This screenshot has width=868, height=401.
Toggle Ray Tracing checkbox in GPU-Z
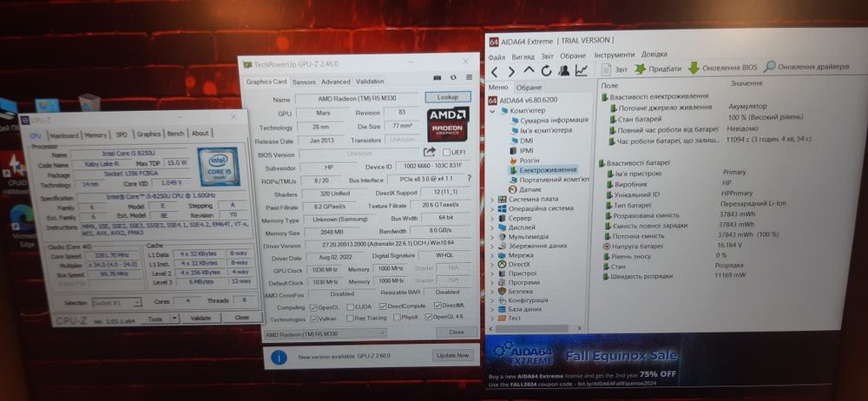point(350,319)
